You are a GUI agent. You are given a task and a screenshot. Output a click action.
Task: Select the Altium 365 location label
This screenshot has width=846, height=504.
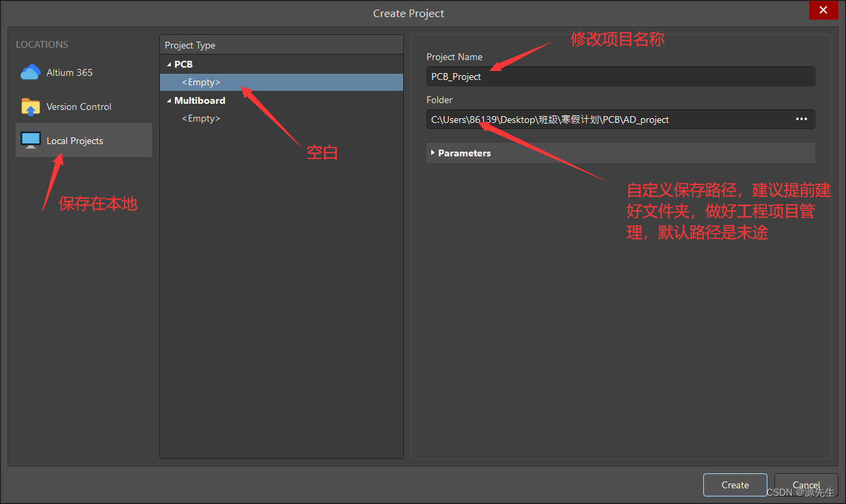pos(70,72)
